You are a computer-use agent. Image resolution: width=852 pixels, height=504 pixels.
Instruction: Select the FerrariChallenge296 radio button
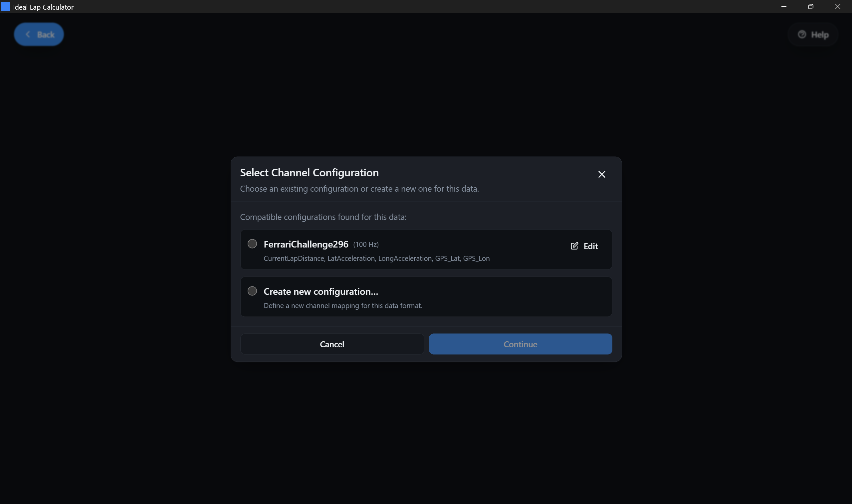[252, 244]
